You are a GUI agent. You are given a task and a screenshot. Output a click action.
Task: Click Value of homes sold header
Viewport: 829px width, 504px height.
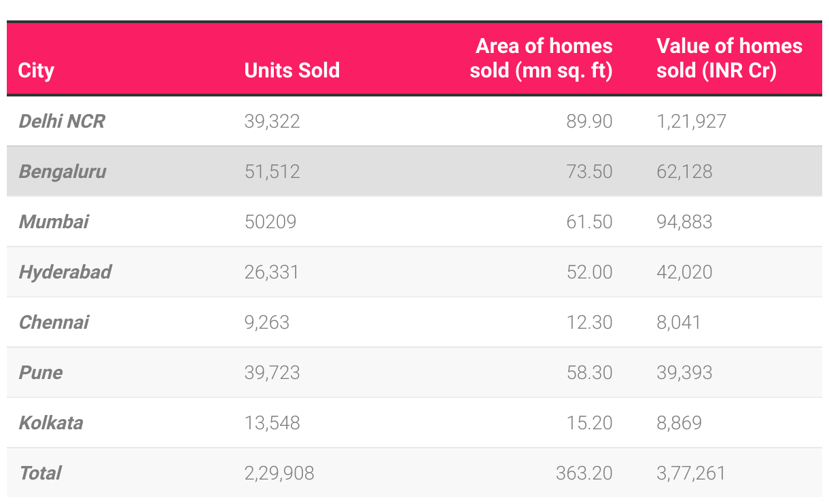(729, 58)
